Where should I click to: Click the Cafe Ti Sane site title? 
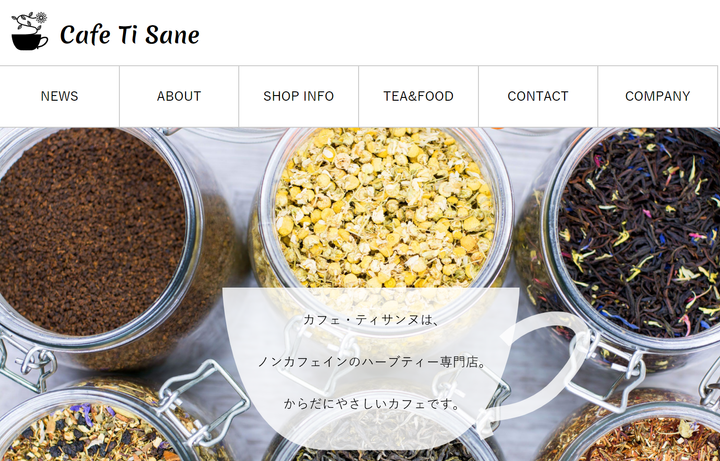(129, 35)
